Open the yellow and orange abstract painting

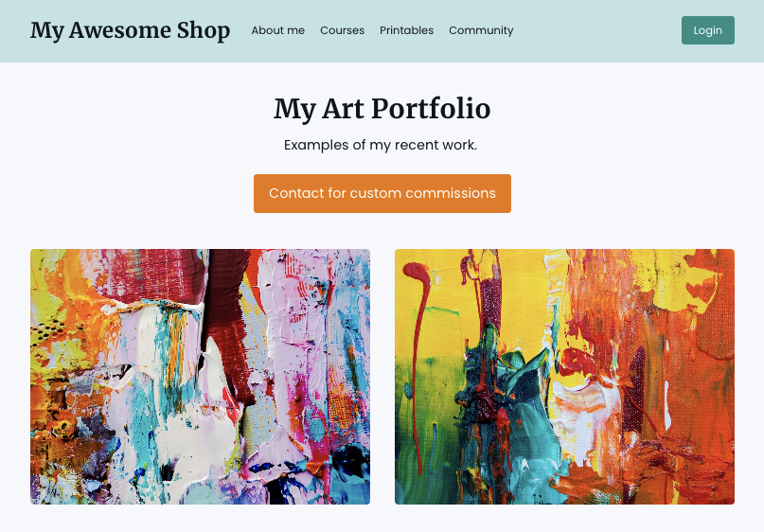click(x=565, y=377)
